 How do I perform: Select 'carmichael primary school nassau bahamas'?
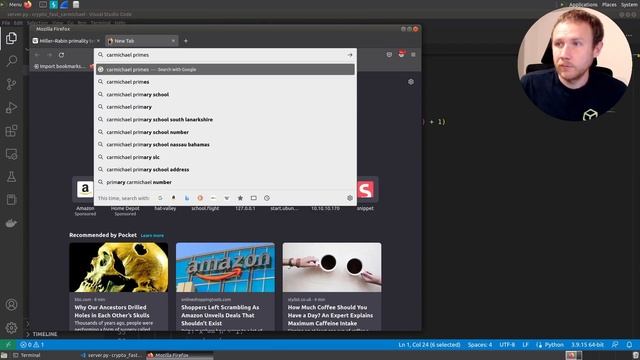(x=225, y=144)
